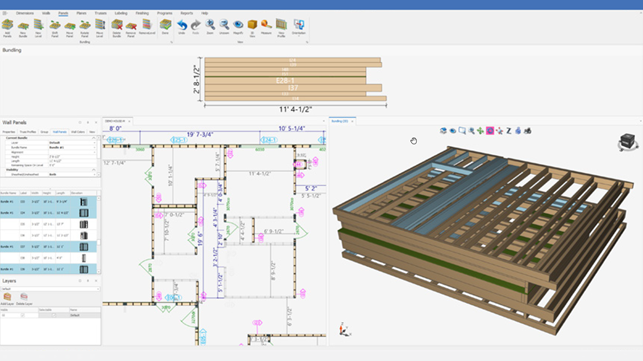The image size is (643, 361).
Task: Toggle the Visible checkbox for Default layer
Action: [x=22, y=315]
